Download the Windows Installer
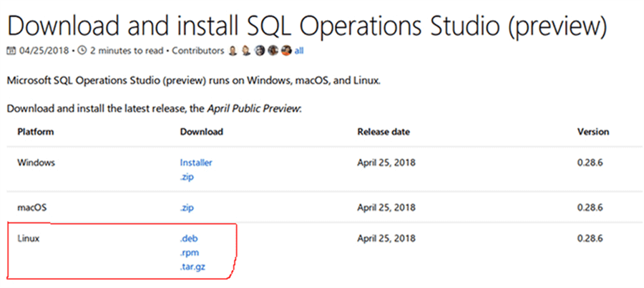The width and height of the screenshot is (644, 288). tap(196, 163)
